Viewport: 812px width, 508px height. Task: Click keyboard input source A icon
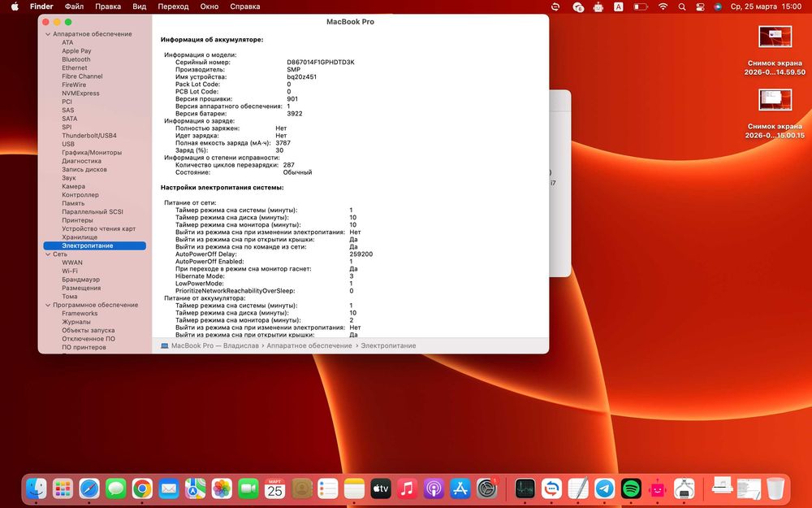(618, 7)
